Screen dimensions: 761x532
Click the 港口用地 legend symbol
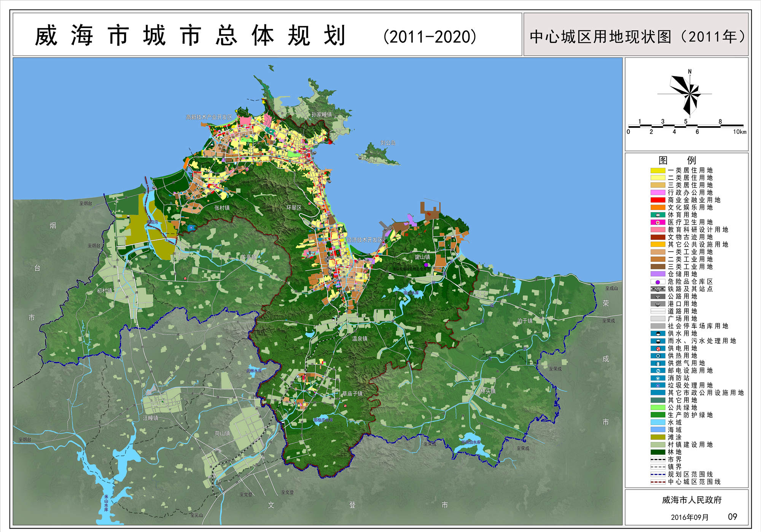coord(658,304)
